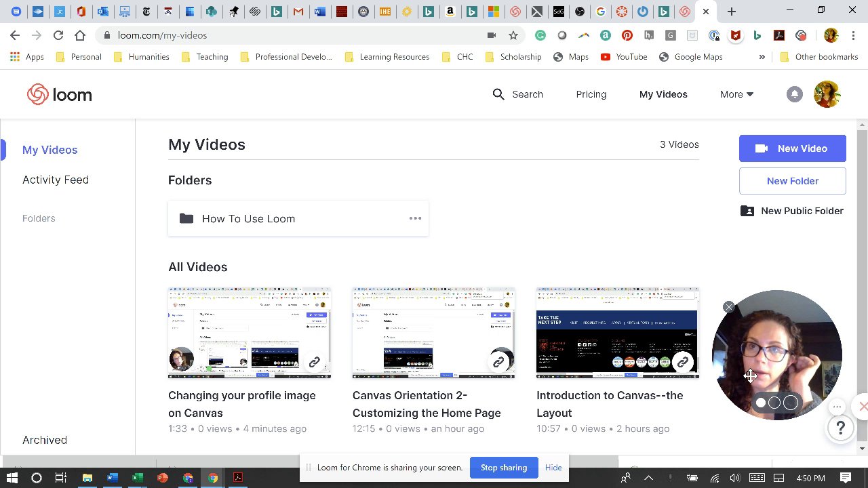Copy link on Introduction to Canvas video
The height and width of the screenshot is (488, 868).
682,363
